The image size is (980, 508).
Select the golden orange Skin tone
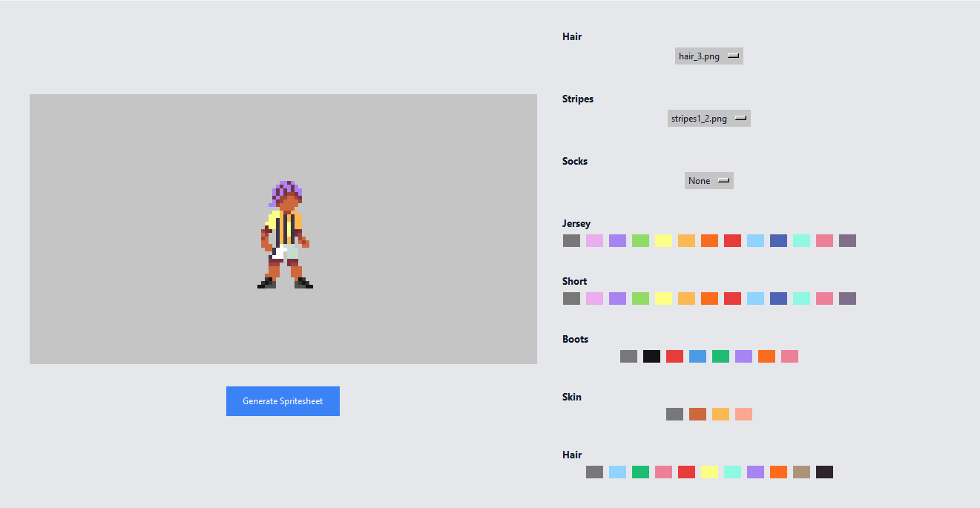720,415
